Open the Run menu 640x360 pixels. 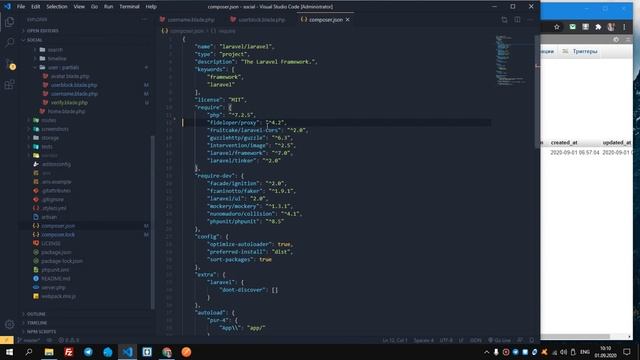[x=108, y=7]
